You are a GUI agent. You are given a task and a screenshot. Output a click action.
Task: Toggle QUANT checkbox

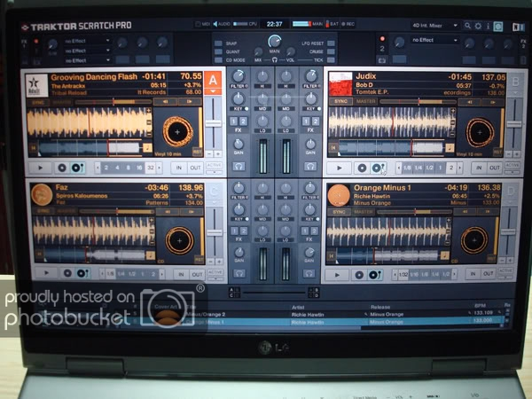[218, 51]
